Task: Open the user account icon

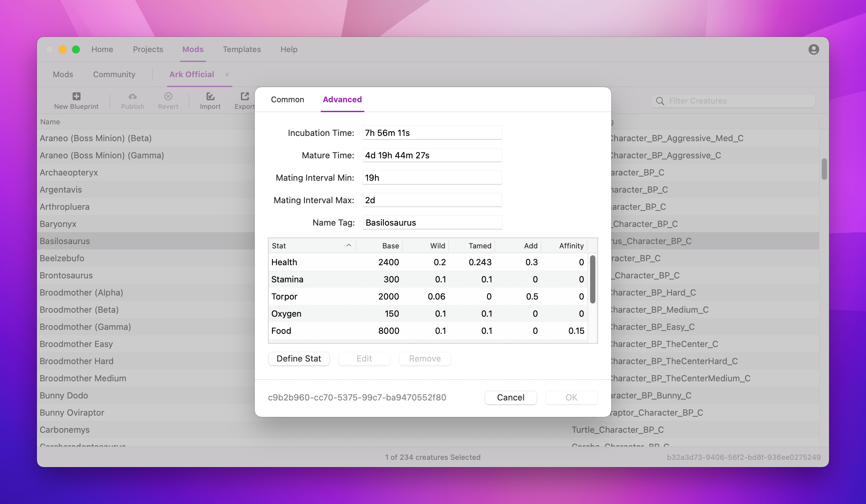Action: [x=814, y=49]
